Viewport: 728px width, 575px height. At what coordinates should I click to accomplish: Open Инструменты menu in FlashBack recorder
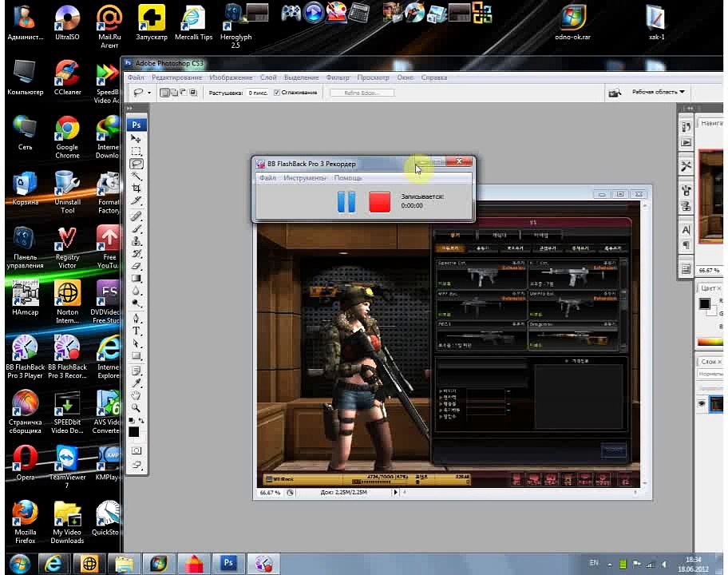pyautogui.click(x=304, y=178)
